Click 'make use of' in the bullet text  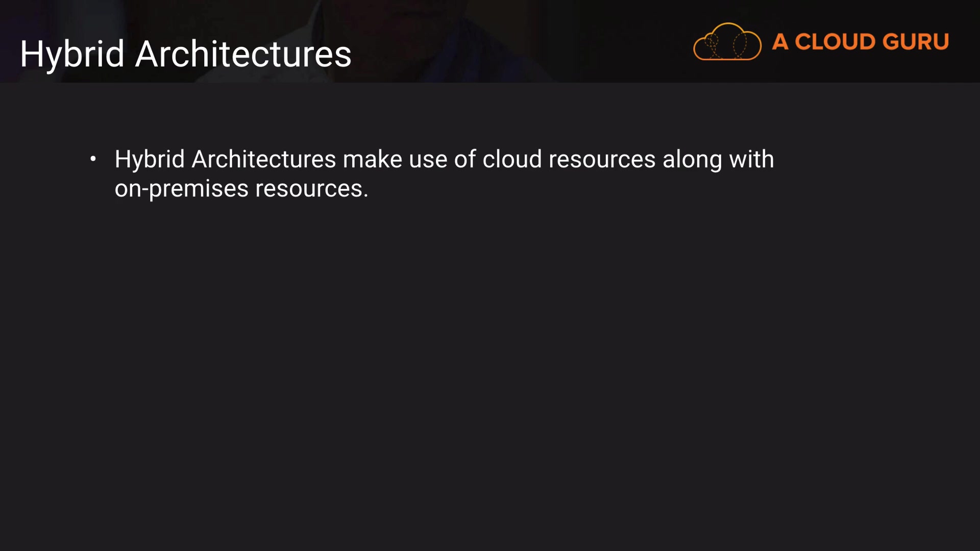tap(409, 159)
